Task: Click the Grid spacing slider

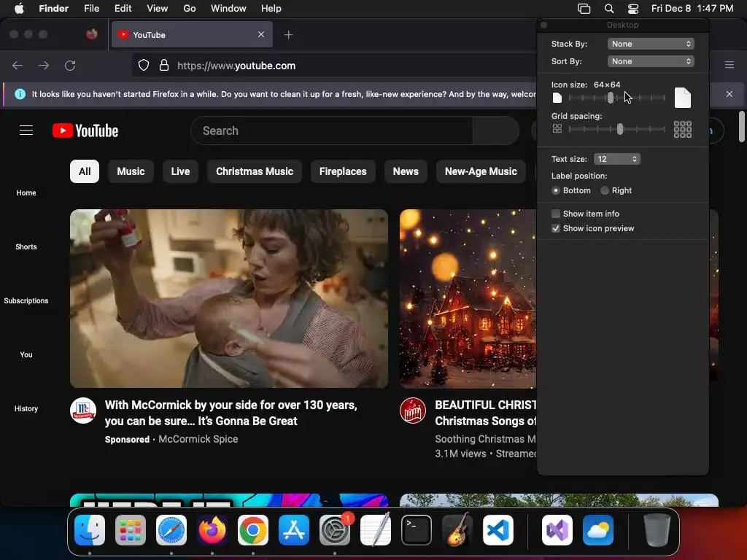Action: click(617, 129)
